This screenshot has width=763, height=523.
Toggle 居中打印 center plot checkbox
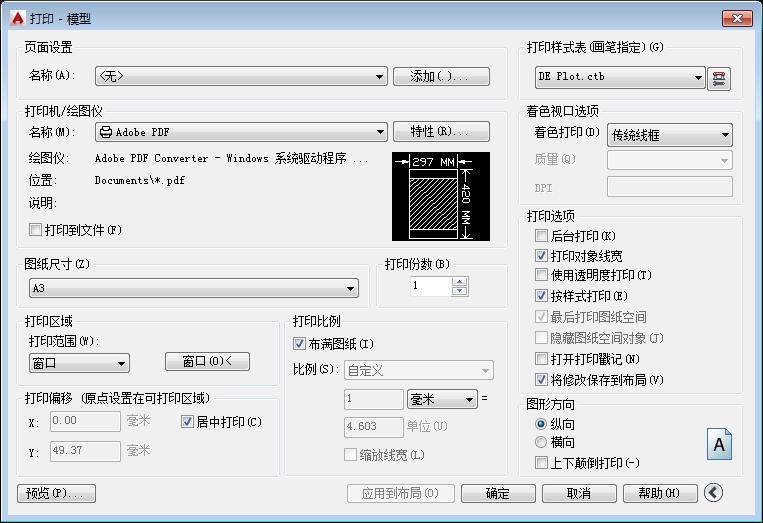pyautogui.click(x=187, y=422)
